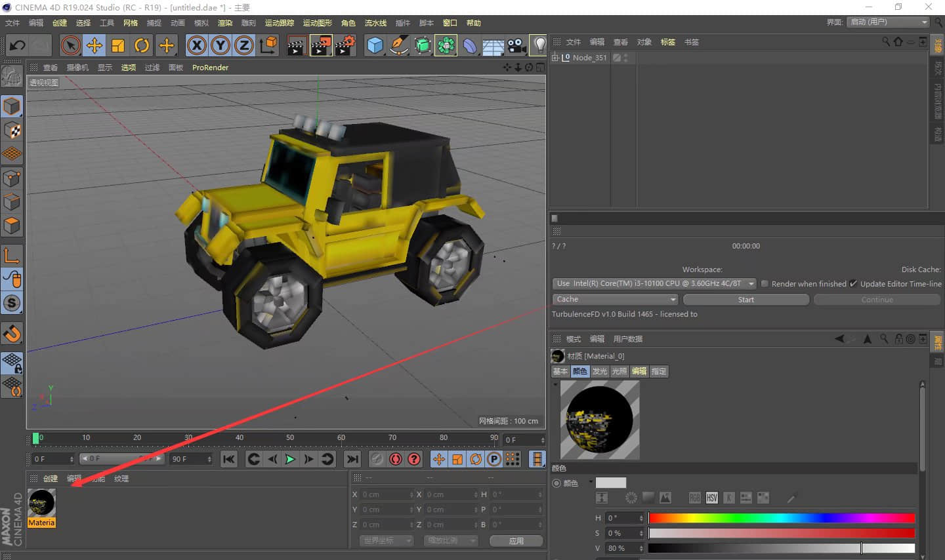Adjust the V brightness slider

click(782, 548)
